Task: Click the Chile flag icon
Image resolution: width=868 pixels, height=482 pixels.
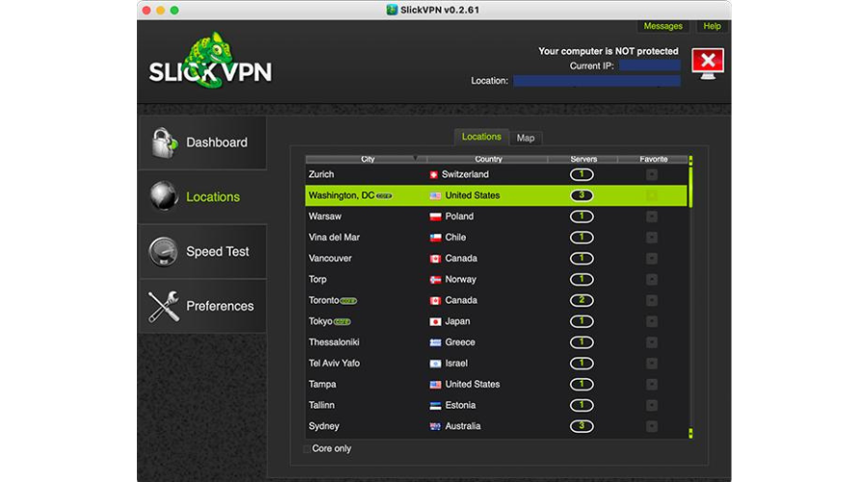Action: (435, 238)
